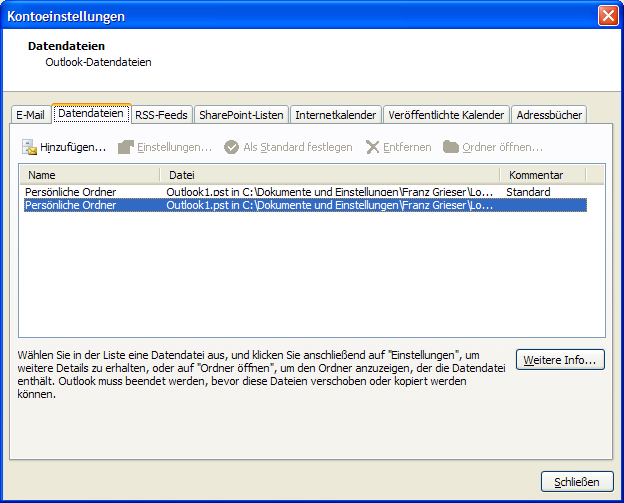Click the Als Standard festlegen label

tap(298, 147)
